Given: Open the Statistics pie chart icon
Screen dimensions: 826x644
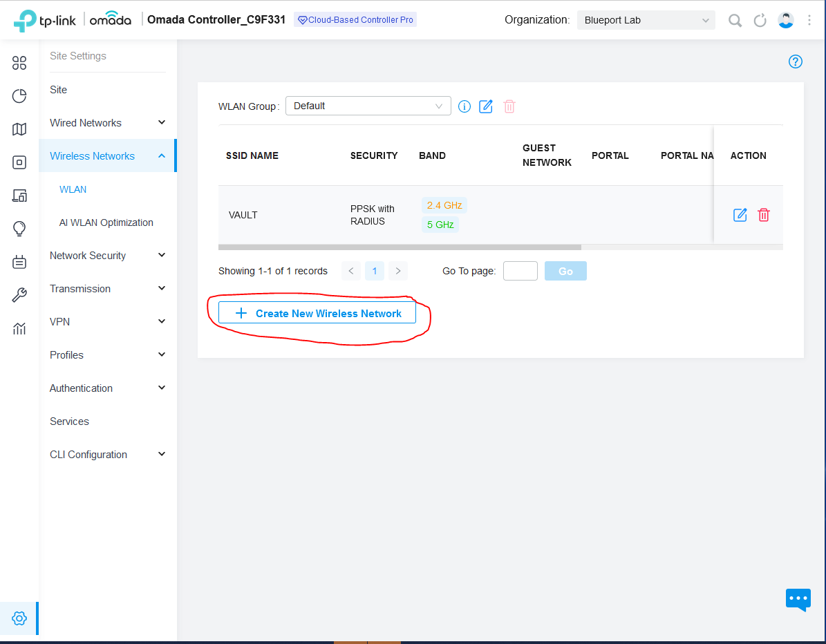Looking at the screenshot, I should (x=19, y=96).
